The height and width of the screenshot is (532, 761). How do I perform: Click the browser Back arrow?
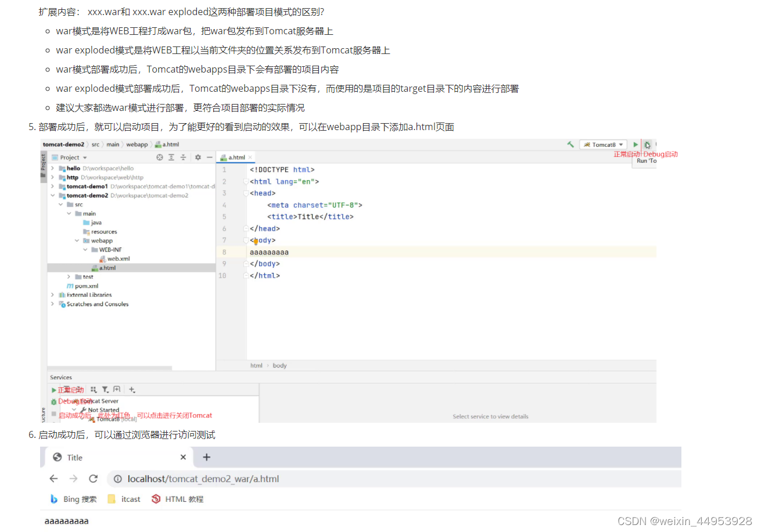point(53,479)
